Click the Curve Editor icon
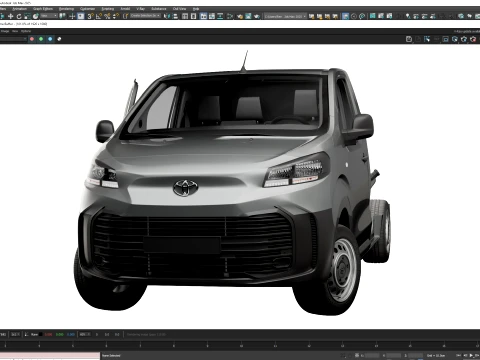Viewport: 480px width, 360px height. (212, 16)
